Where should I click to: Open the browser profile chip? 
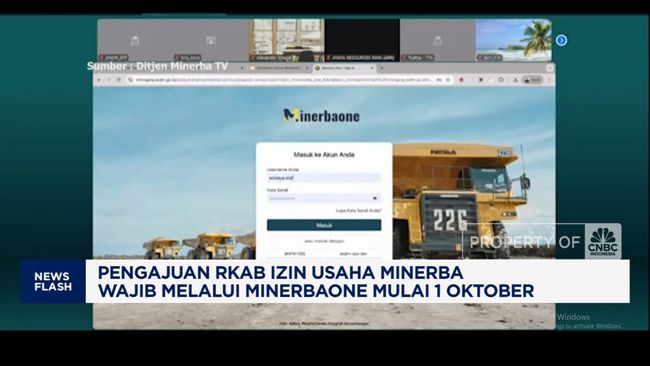[x=532, y=80]
